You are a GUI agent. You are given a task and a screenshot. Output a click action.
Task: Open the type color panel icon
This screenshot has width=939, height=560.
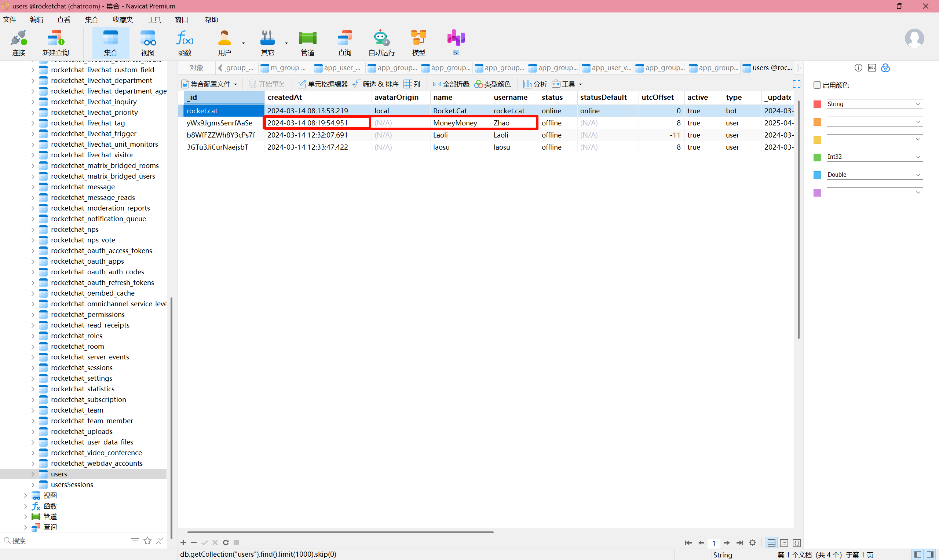[x=885, y=67]
